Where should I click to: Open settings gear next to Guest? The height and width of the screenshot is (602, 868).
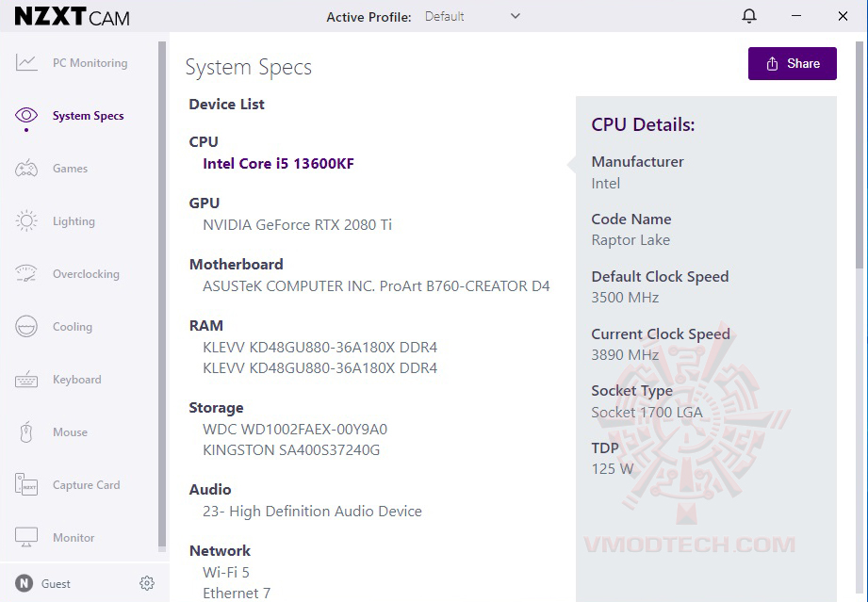click(147, 583)
